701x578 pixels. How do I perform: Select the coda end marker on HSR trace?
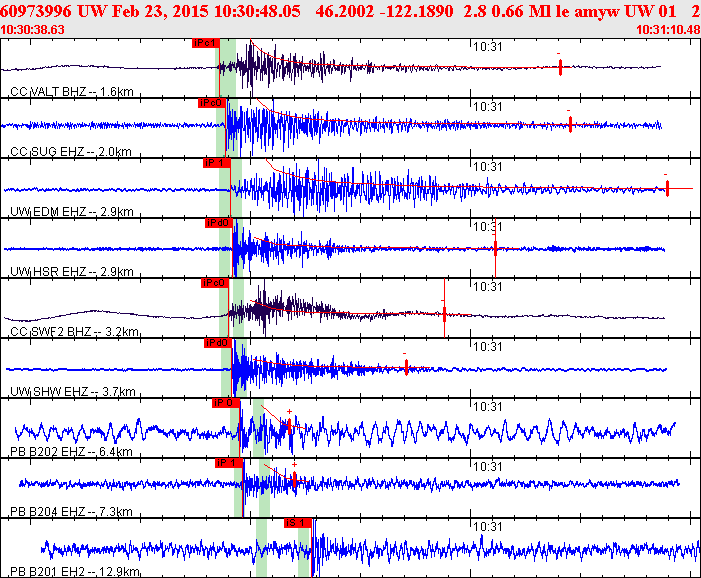tap(495, 248)
